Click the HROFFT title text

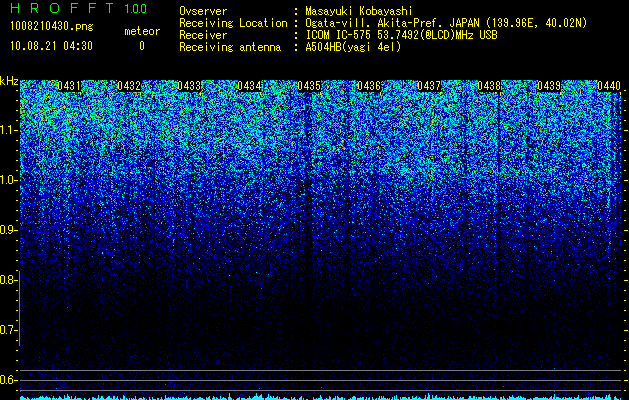pyautogui.click(x=62, y=8)
